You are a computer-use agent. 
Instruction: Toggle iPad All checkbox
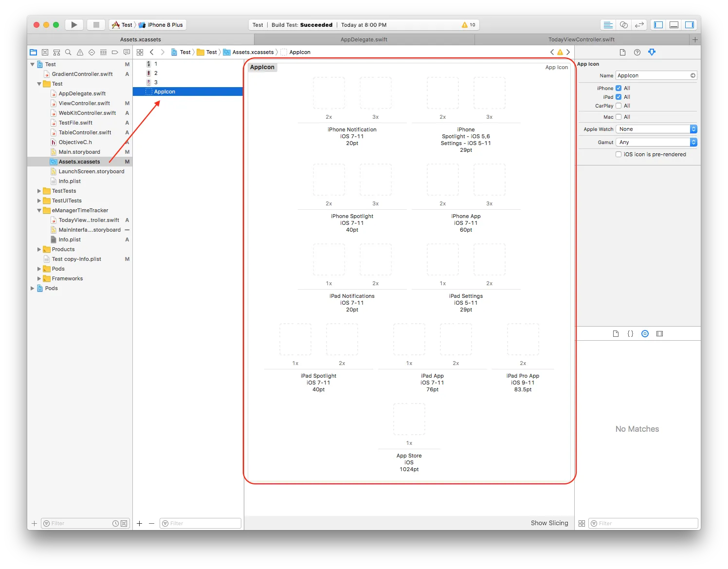point(619,97)
